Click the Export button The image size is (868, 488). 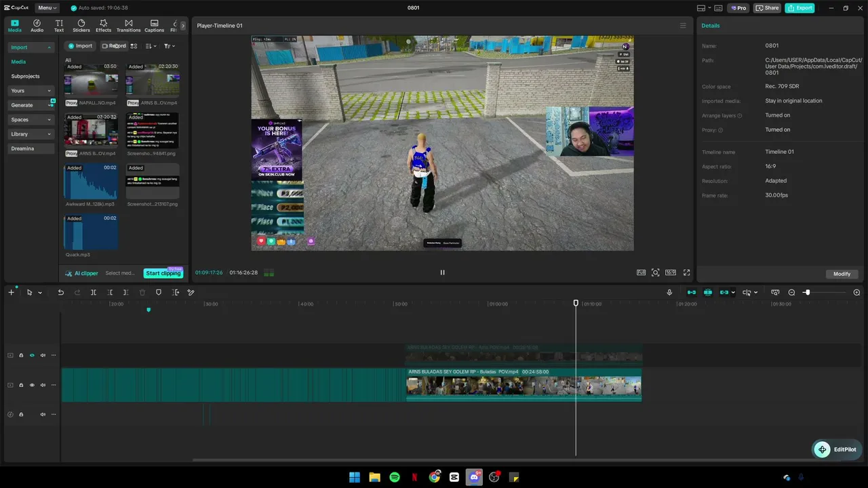800,8
